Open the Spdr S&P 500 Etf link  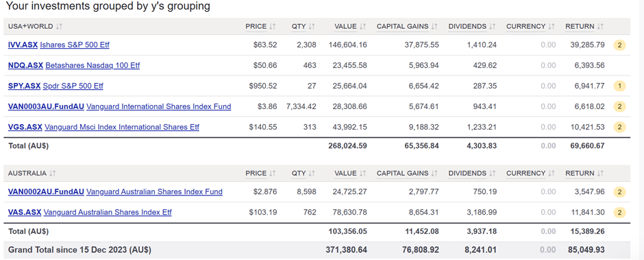point(73,86)
